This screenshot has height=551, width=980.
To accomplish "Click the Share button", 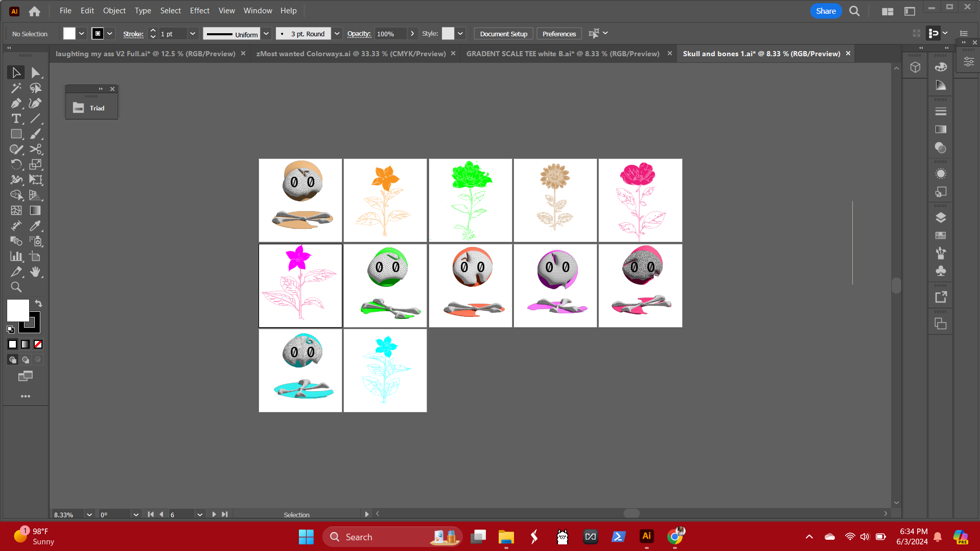I will (825, 11).
